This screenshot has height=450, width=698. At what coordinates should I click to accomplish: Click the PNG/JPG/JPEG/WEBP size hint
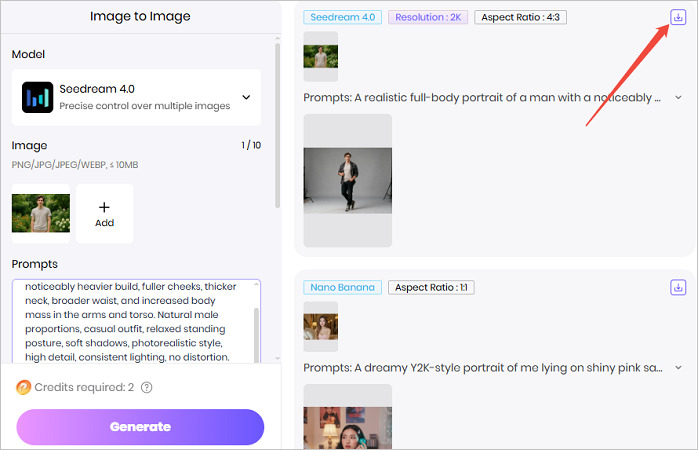click(x=75, y=165)
